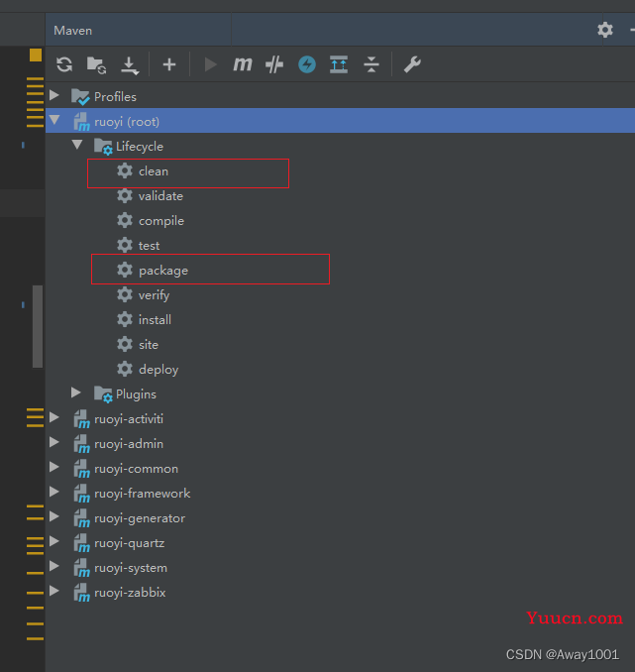Viewport: 635px width, 672px height.
Task: Select ruoyi-quartz text label
Action: (129, 543)
